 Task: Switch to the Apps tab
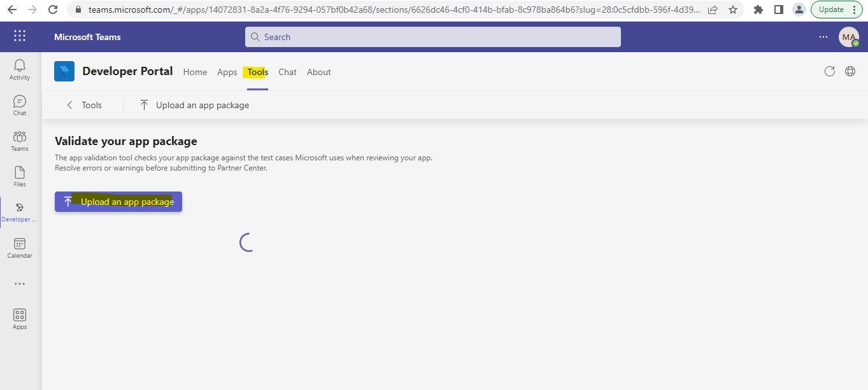[x=227, y=72]
